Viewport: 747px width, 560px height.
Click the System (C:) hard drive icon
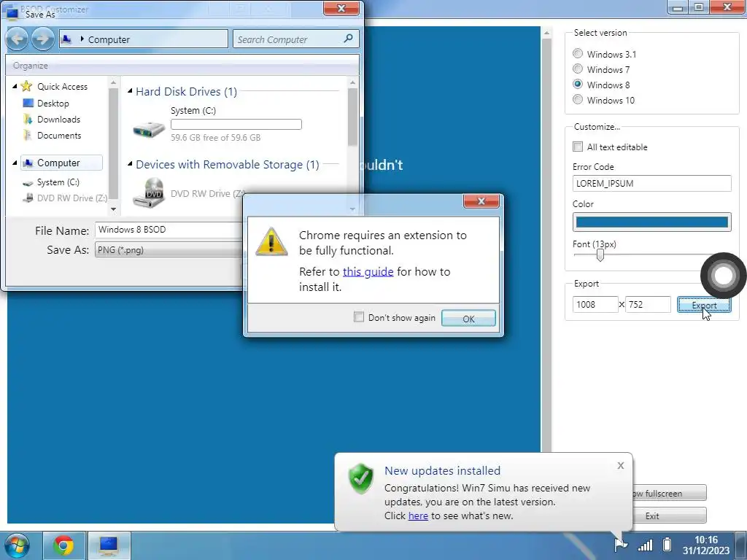coord(149,128)
